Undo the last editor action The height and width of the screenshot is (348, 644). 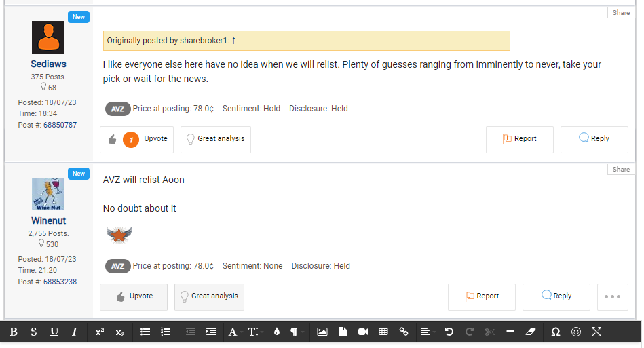pos(449,332)
